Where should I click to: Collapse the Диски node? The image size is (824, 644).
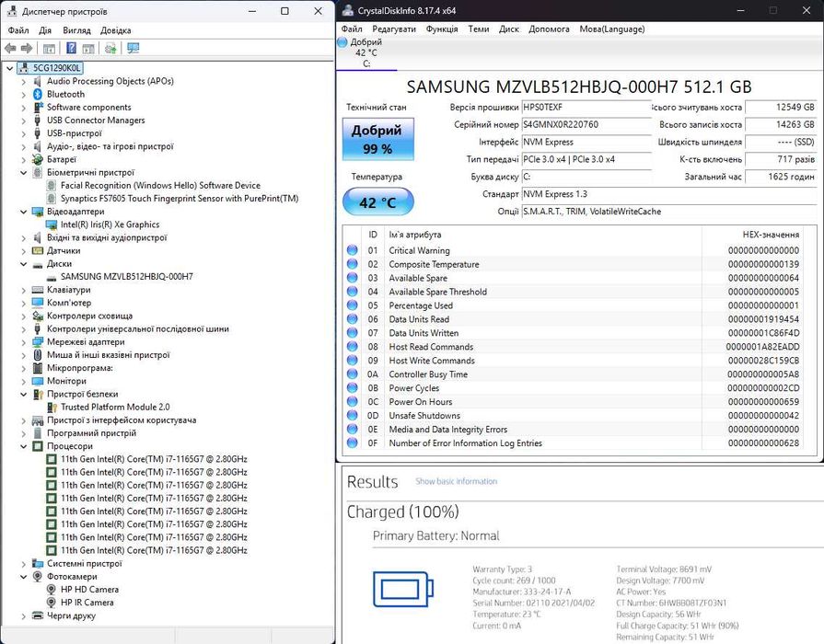tap(23, 264)
